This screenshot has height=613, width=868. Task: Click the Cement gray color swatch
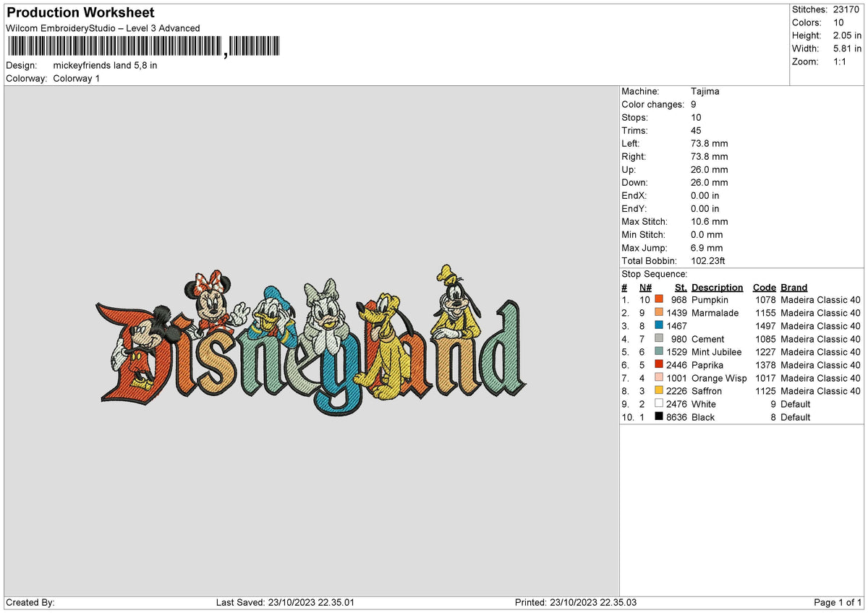coord(659,338)
